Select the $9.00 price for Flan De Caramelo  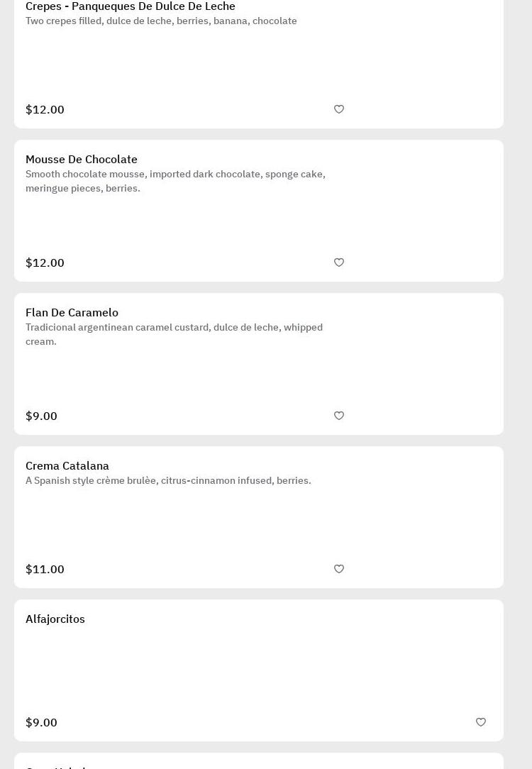(41, 416)
